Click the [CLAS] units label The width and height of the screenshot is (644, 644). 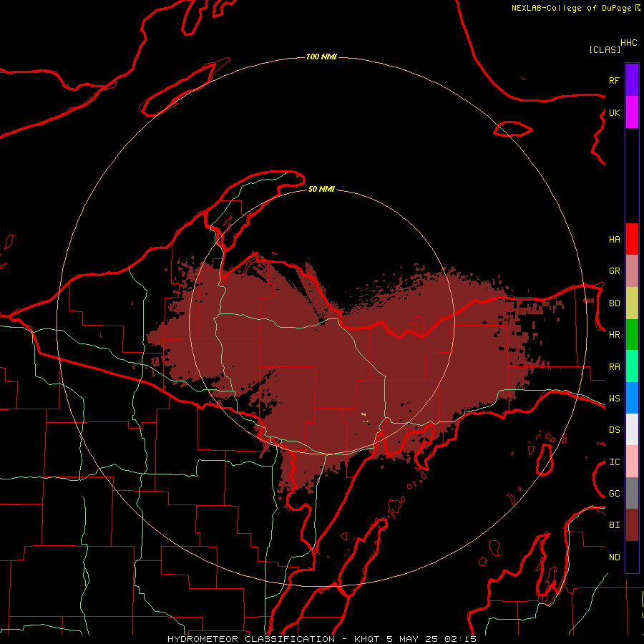(x=605, y=49)
